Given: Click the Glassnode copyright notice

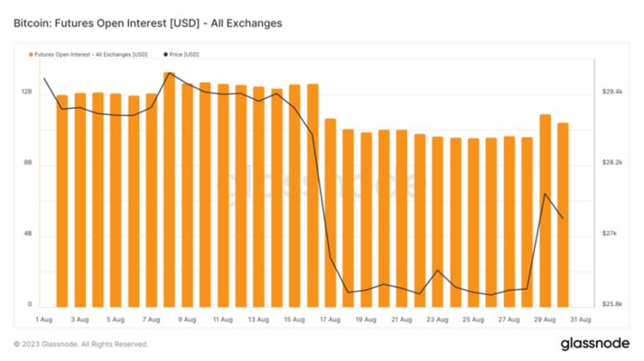Looking at the screenshot, I should (x=81, y=344).
